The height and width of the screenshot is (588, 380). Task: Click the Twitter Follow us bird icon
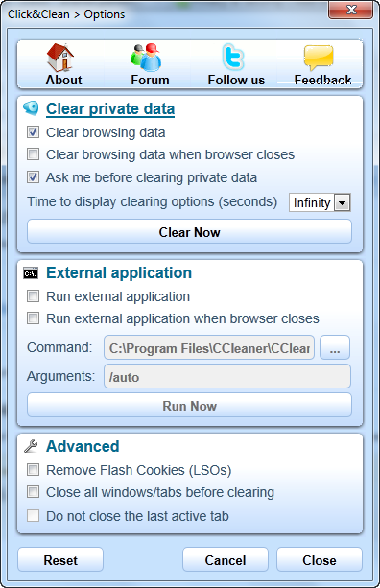[233, 57]
